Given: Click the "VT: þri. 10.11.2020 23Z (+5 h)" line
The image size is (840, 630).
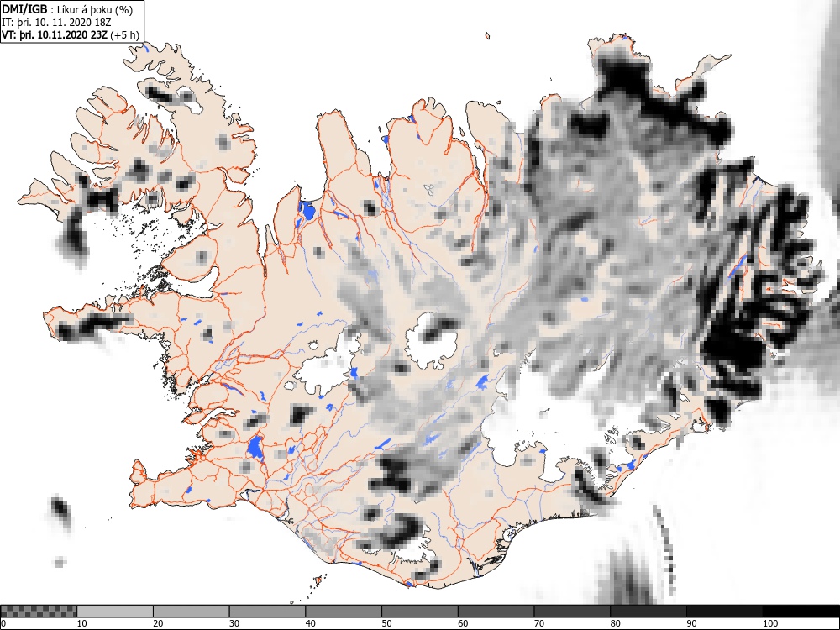Looking at the screenshot, I should (x=71, y=35).
